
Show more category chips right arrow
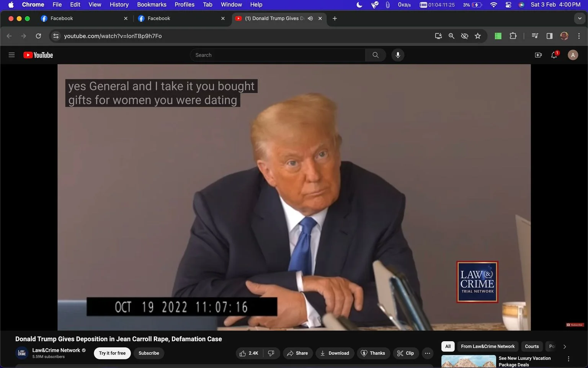565,347
